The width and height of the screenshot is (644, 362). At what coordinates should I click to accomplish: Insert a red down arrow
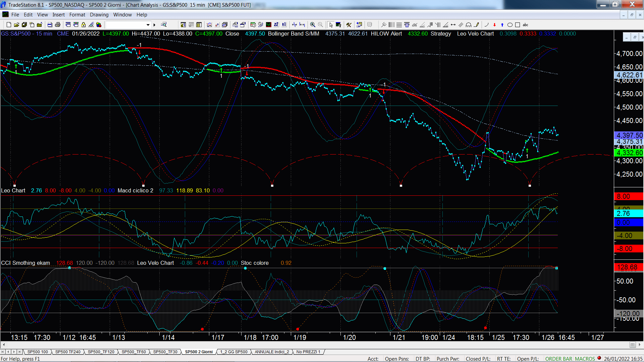coord(494,24)
